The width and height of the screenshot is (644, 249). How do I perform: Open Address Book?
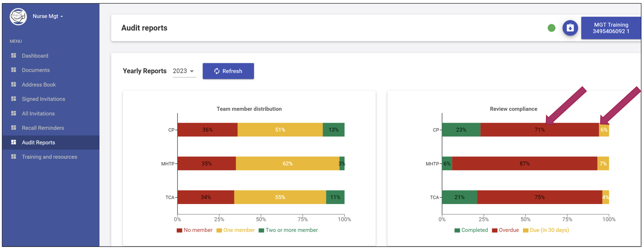39,84
